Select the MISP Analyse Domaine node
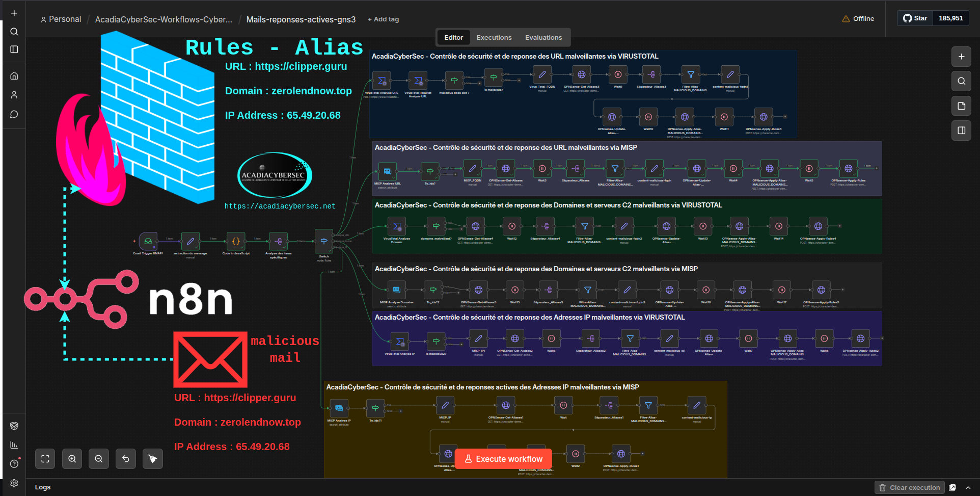The image size is (980, 496). [x=396, y=290]
